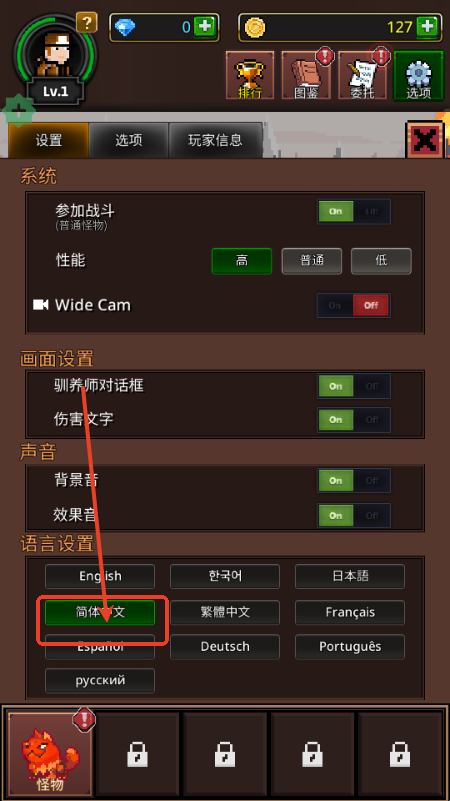Set performance to 低

[x=381, y=261]
